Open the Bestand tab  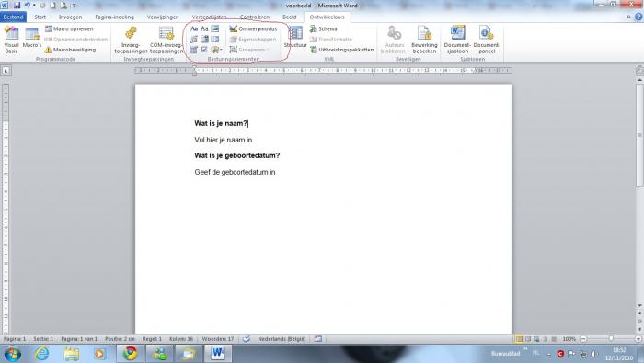tap(13, 17)
